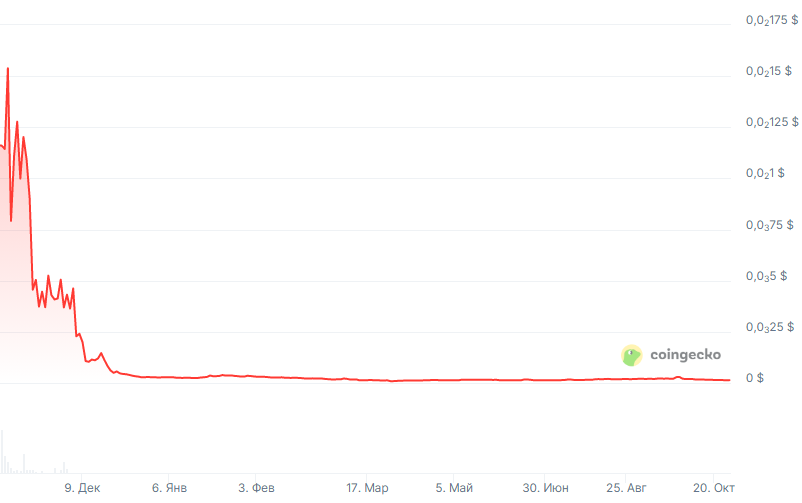Click the 0,0₃25 $ price axis label
This screenshot has width=802, height=503.
768,326
